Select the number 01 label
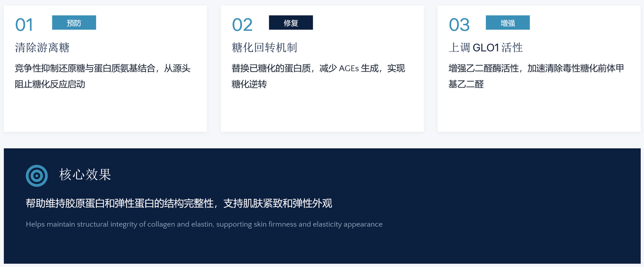Screen dimensions: 644x267 [24, 25]
